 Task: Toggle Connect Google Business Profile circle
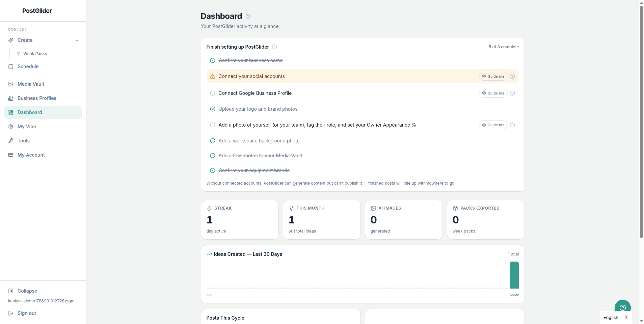(213, 93)
